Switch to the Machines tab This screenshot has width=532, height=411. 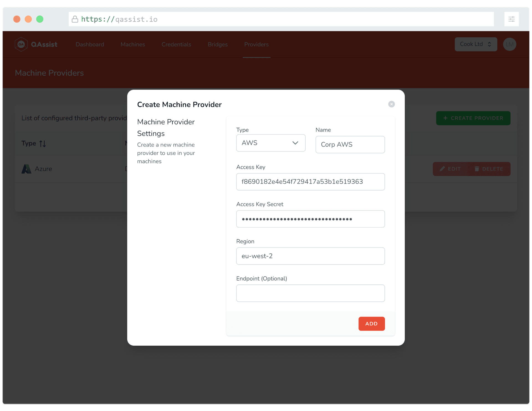pos(132,44)
